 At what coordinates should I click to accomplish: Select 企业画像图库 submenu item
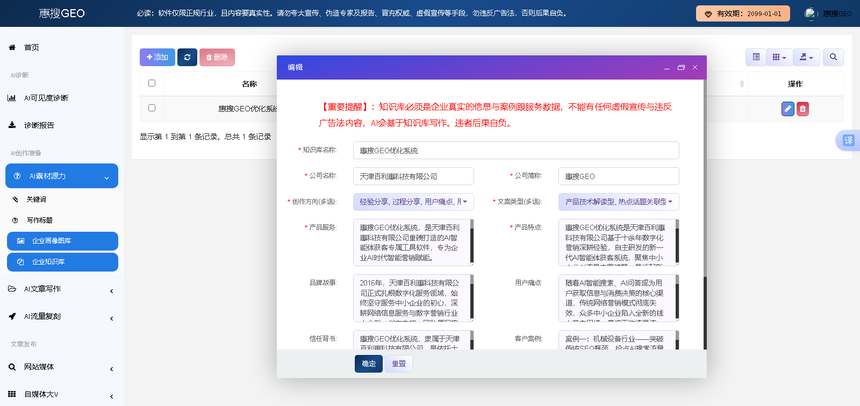click(63, 241)
